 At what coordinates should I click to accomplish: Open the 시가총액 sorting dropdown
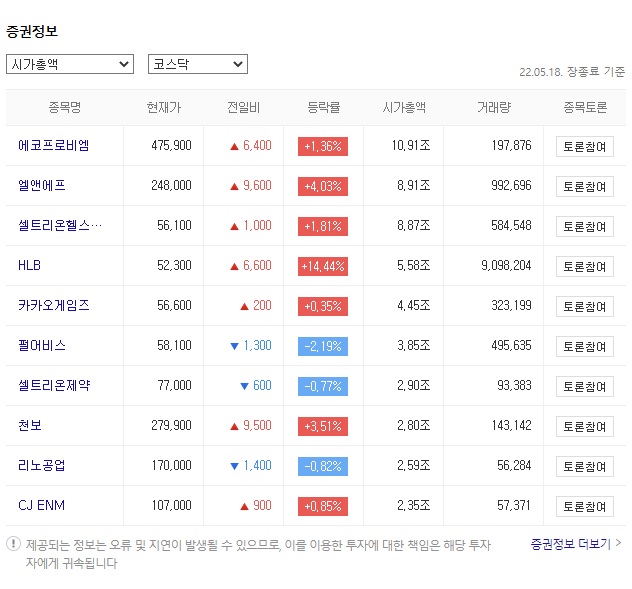coord(70,64)
